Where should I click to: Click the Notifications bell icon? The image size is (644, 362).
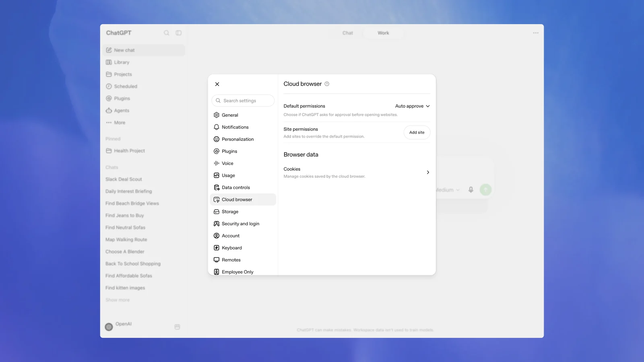[x=217, y=127]
